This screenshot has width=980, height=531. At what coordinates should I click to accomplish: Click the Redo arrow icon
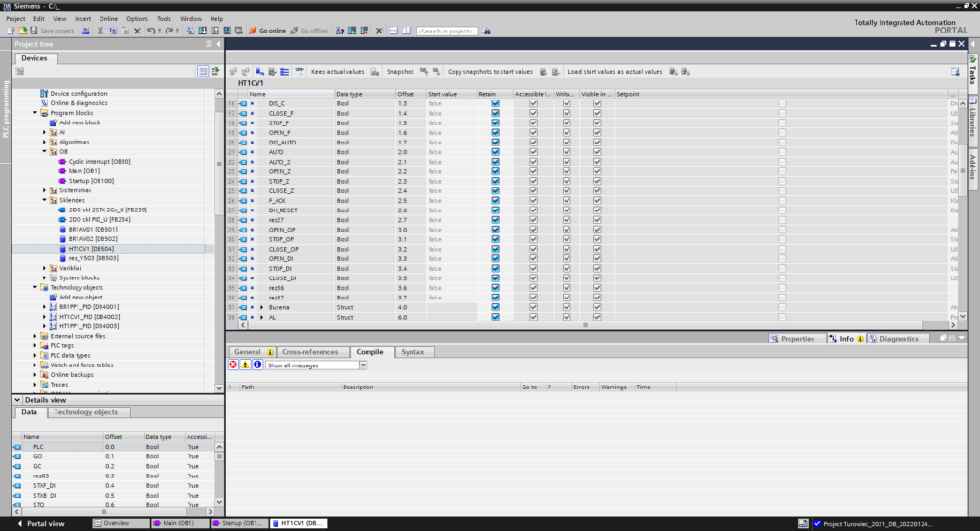click(x=169, y=31)
